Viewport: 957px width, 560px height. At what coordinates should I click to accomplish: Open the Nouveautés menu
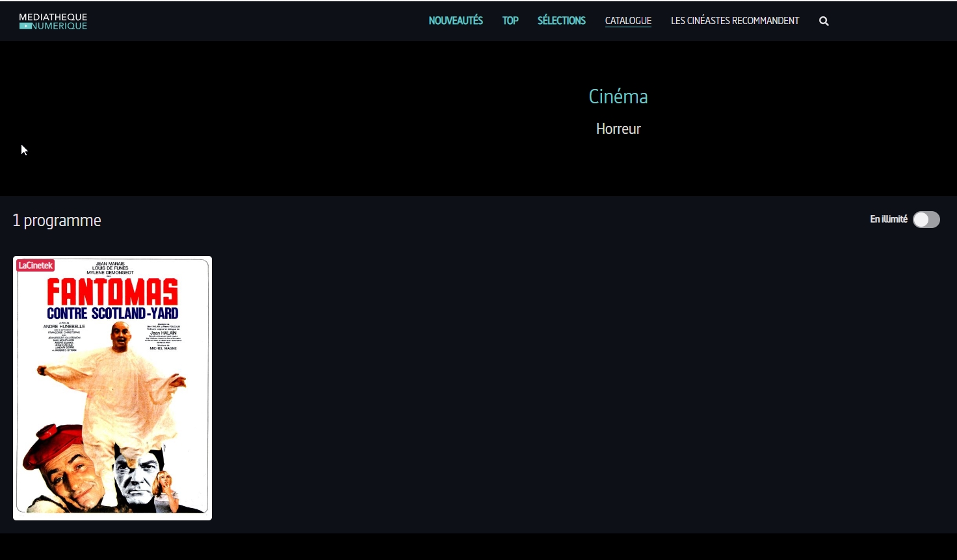(x=456, y=21)
